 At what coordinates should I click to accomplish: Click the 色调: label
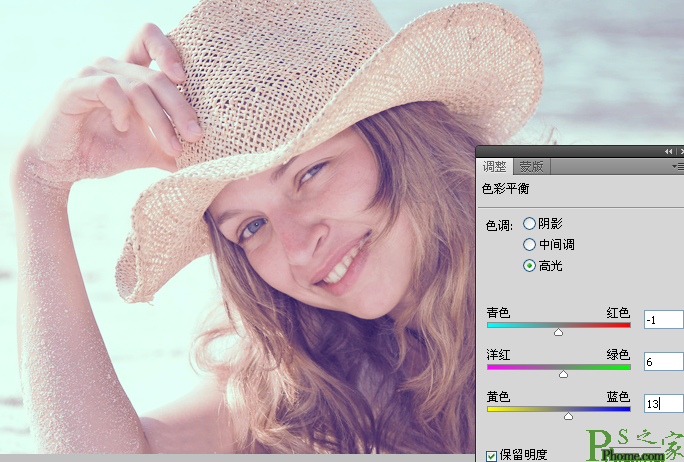[x=499, y=226]
